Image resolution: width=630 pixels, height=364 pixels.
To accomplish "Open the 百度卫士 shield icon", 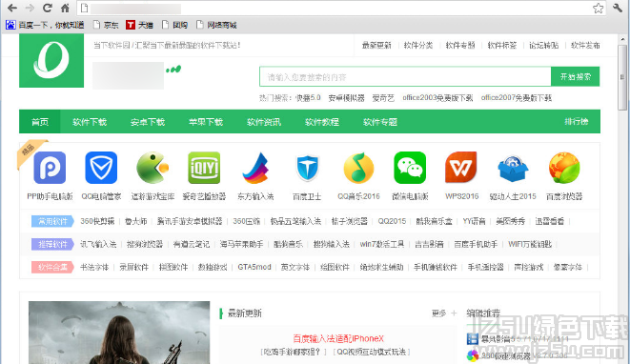I will coord(307,168).
